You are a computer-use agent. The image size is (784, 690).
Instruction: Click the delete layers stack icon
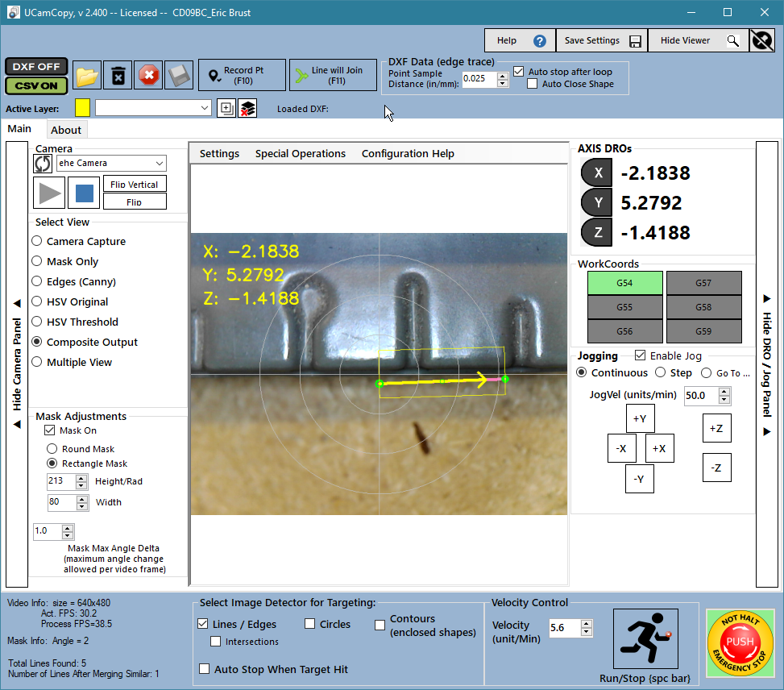247,108
